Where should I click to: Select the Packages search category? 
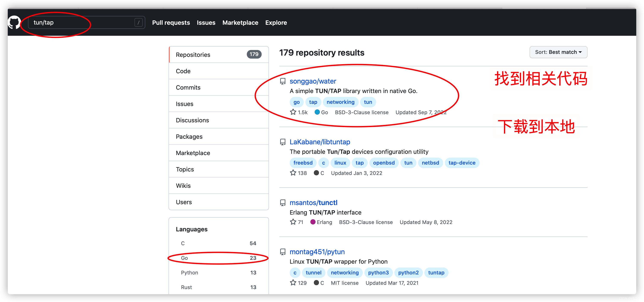pyautogui.click(x=219, y=137)
